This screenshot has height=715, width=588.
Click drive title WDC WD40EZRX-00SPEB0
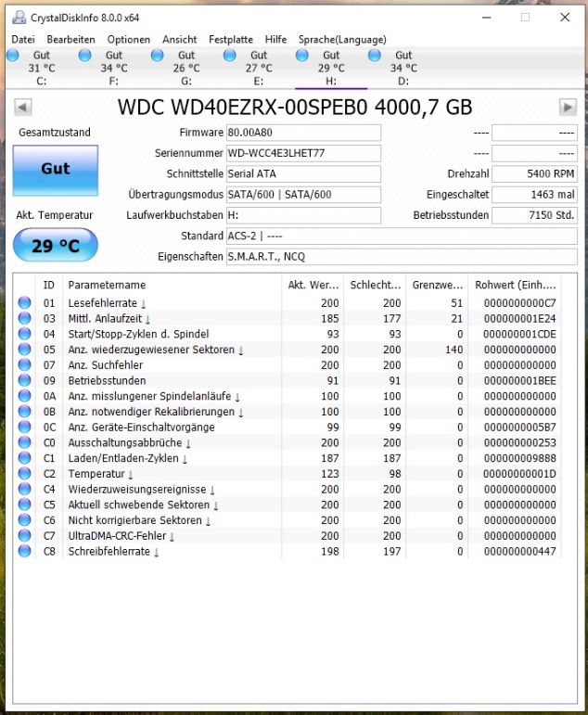(295, 108)
